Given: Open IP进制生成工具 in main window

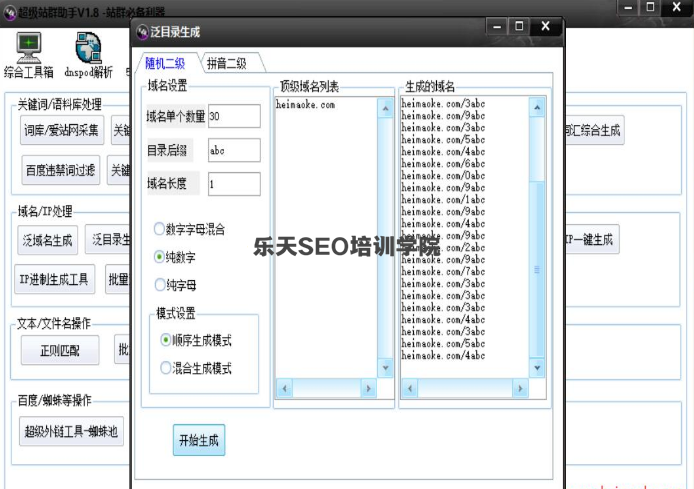Looking at the screenshot, I should point(54,279).
